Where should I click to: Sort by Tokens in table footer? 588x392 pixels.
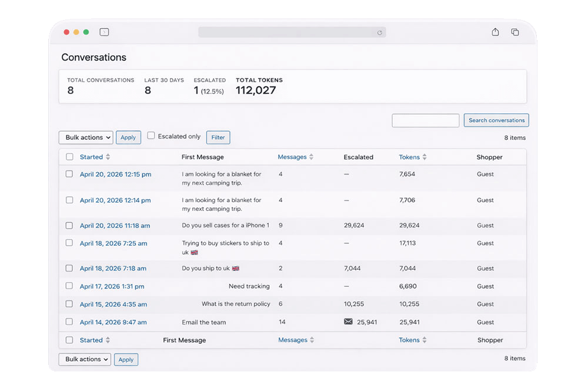409,340
